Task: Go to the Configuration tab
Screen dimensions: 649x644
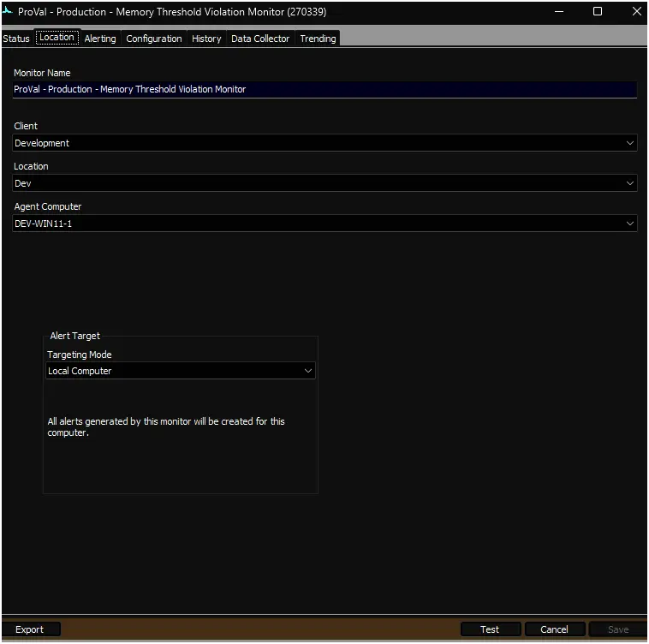Action: (x=153, y=39)
